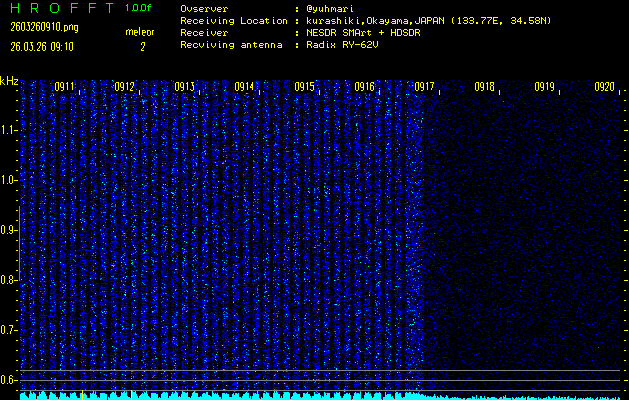This screenshot has height=400, width=629.
Task: Click the 0911 time tick label
Action: click(x=65, y=87)
